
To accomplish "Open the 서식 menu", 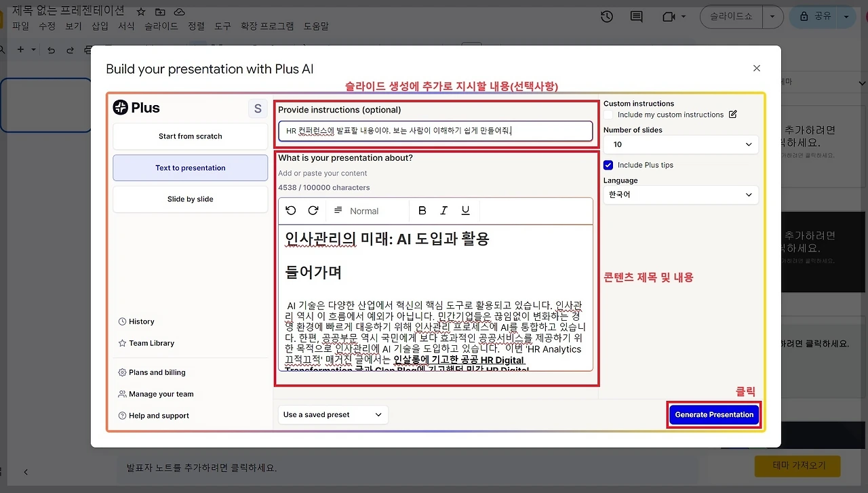I will (126, 26).
